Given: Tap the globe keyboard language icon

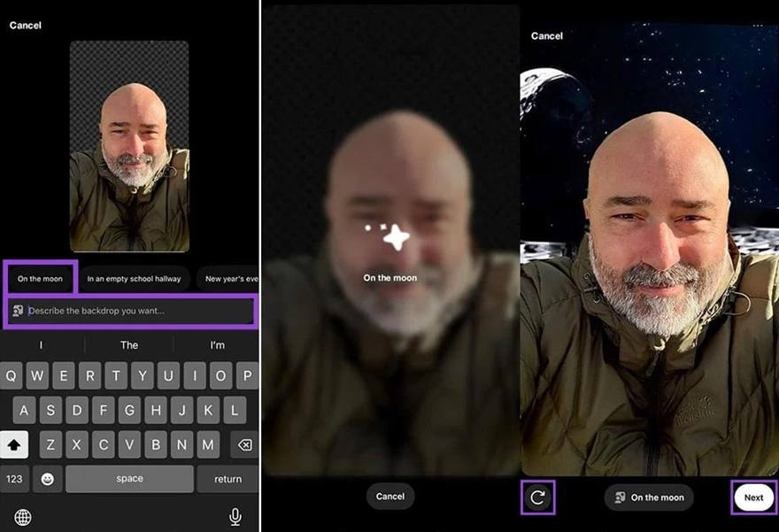Looking at the screenshot, I should 23,517.
